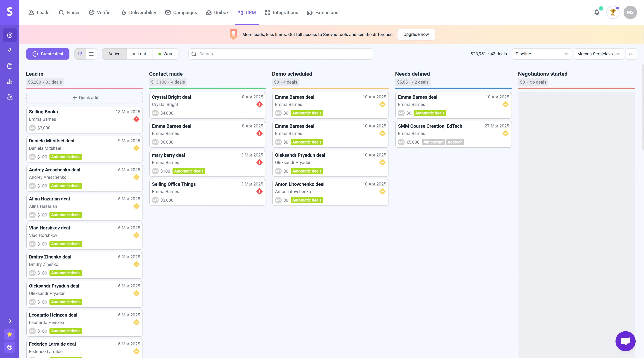Viewport: 644px width, 358px height.
Task: Click the Create deal button
Action: tap(48, 54)
